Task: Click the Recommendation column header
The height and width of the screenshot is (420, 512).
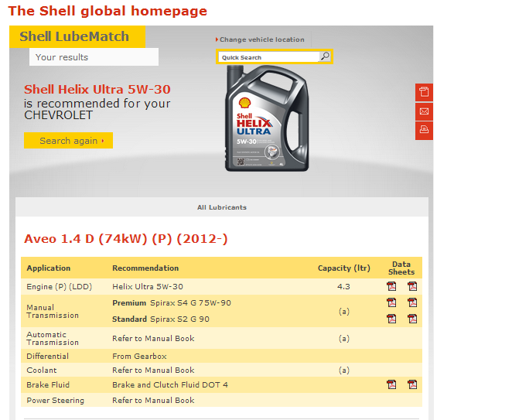Action: (145, 268)
